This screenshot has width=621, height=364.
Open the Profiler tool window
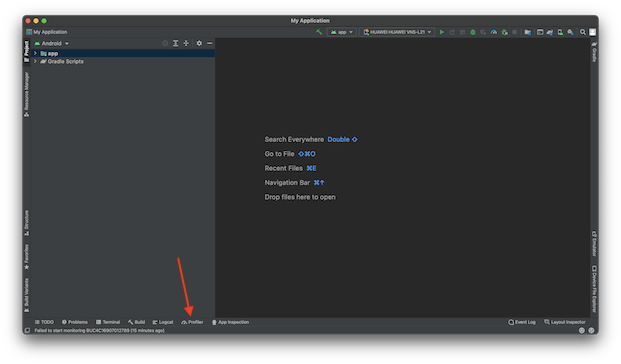pos(192,322)
